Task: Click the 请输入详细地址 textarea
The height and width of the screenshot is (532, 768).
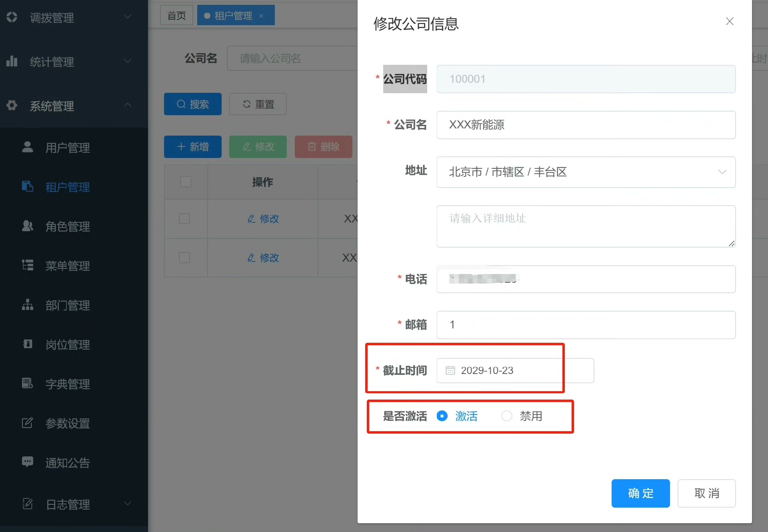Action: click(x=586, y=226)
